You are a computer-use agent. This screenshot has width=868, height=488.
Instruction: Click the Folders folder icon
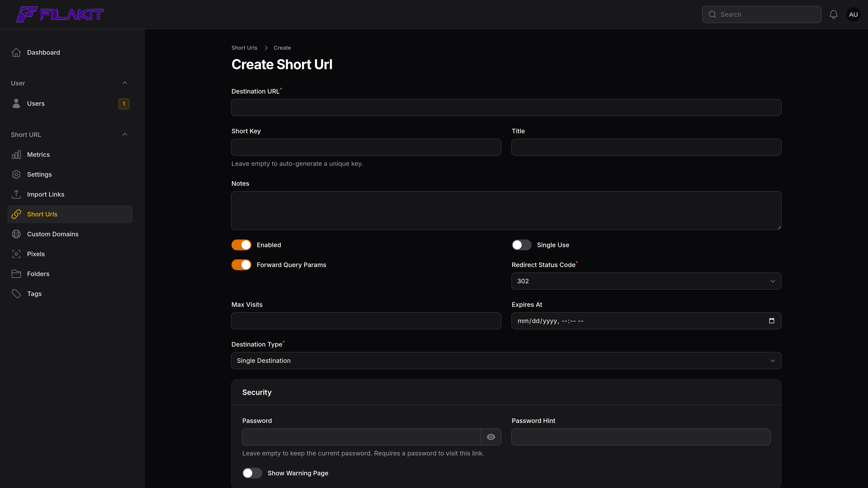(16, 274)
